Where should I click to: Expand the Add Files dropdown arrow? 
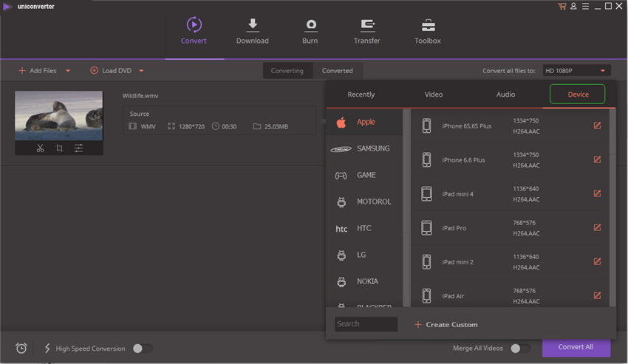point(68,71)
